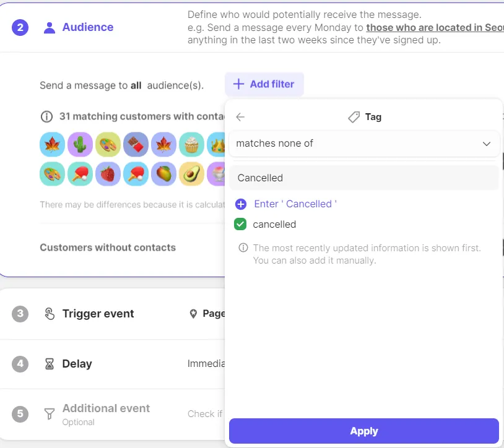
Task: Click the tag search field containing 'Cancelled'
Action: [x=364, y=178]
